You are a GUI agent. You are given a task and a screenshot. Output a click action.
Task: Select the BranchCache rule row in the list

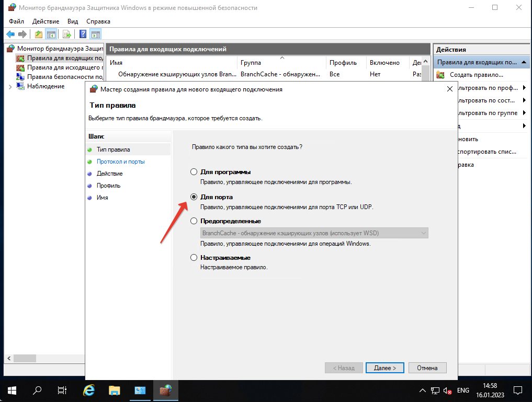point(264,74)
